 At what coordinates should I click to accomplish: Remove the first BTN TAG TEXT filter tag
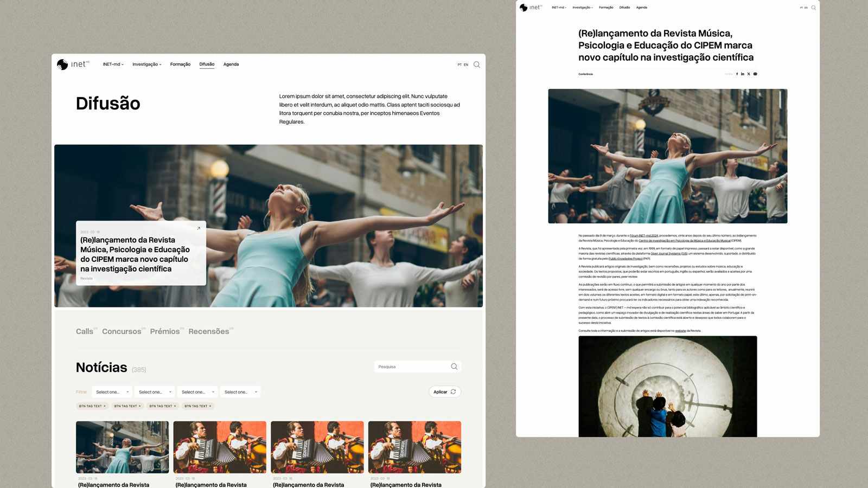[105, 406]
